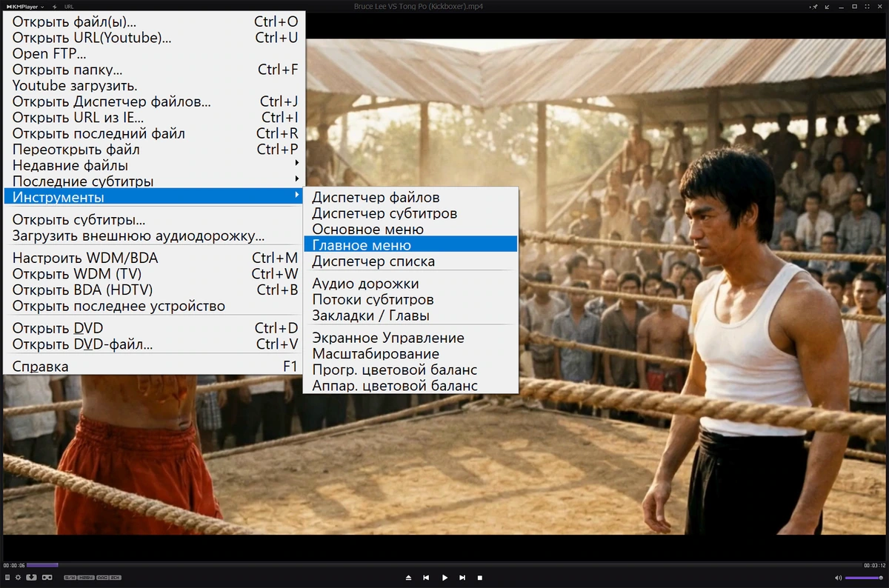Click the lightning bolt icon in title bar
The image size is (889, 588).
(55, 6)
